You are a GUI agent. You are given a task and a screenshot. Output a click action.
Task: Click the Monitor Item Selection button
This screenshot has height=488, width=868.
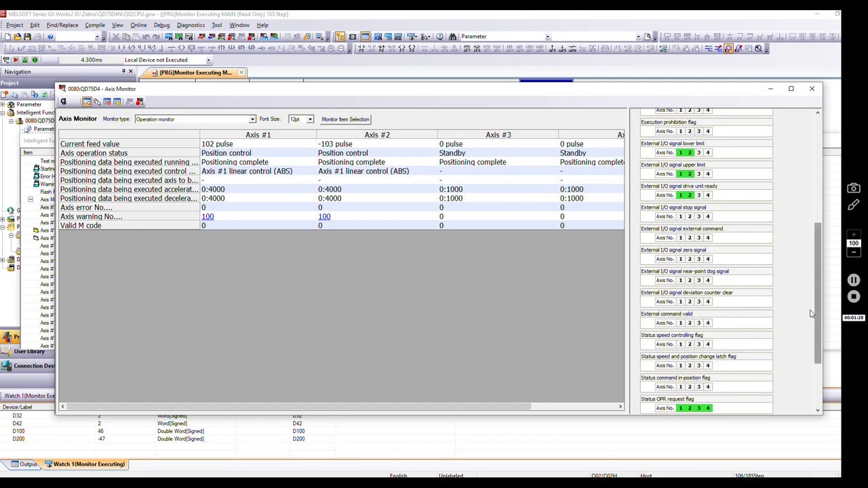345,119
